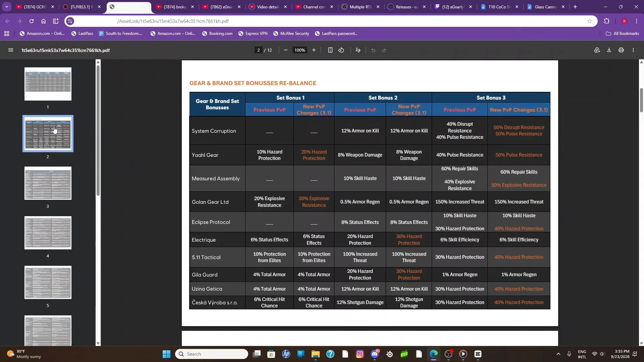Go back to the previous page
644x362 pixels.
coord(7,21)
